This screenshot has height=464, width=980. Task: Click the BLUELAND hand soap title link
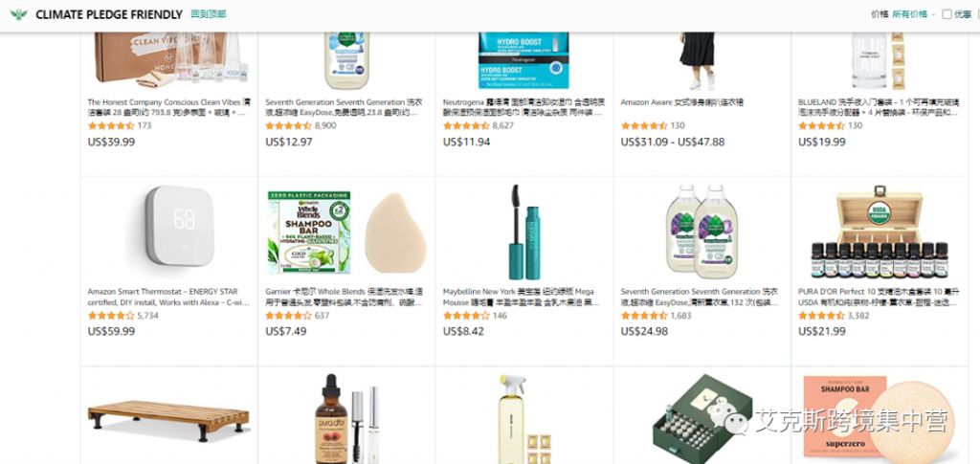pyautogui.click(x=879, y=107)
